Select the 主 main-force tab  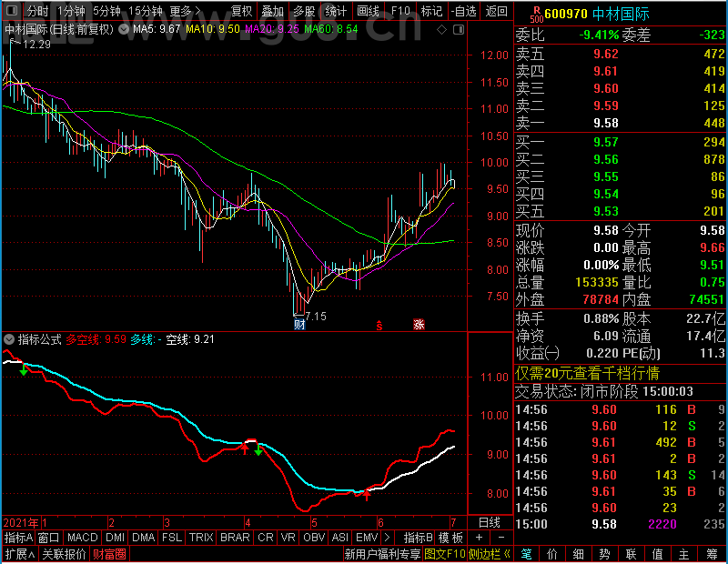click(x=684, y=554)
